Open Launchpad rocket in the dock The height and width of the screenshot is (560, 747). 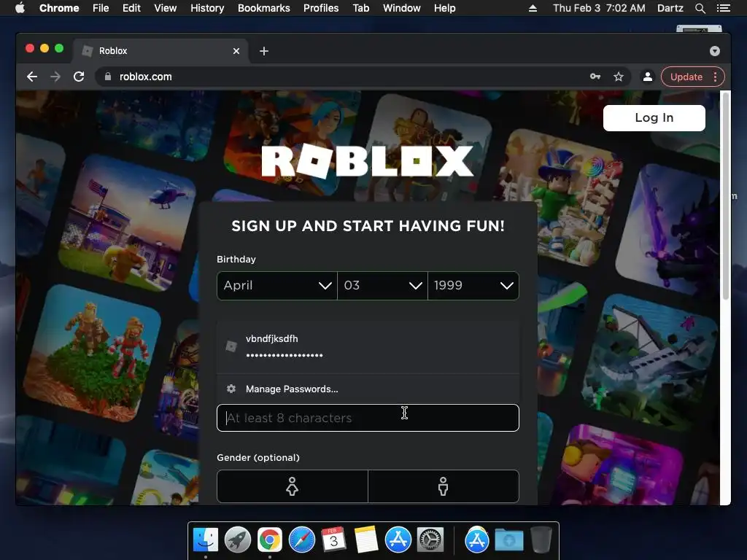click(x=238, y=540)
